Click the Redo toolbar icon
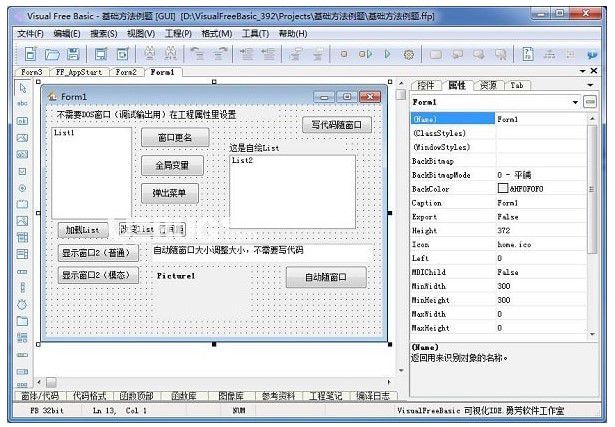Viewport: 615px width, 427px height. [221, 54]
